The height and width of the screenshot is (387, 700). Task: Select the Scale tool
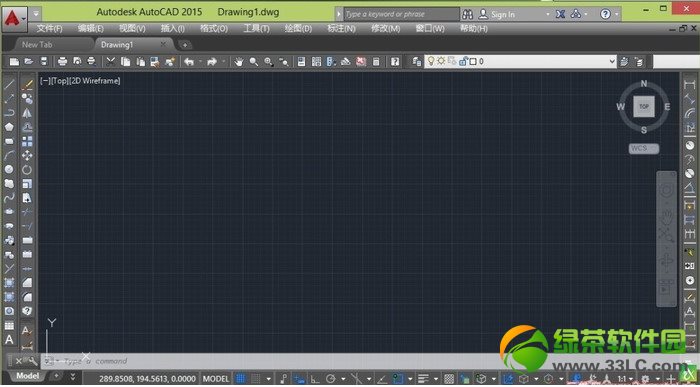tap(27, 183)
